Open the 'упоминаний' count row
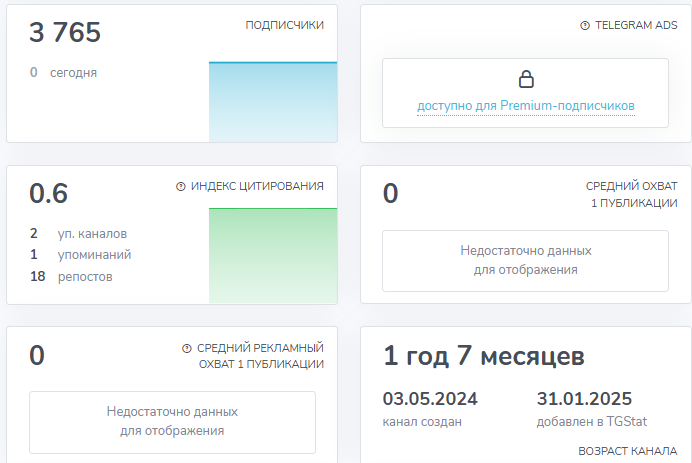Screen dimensions: 692x463 pos(93,255)
